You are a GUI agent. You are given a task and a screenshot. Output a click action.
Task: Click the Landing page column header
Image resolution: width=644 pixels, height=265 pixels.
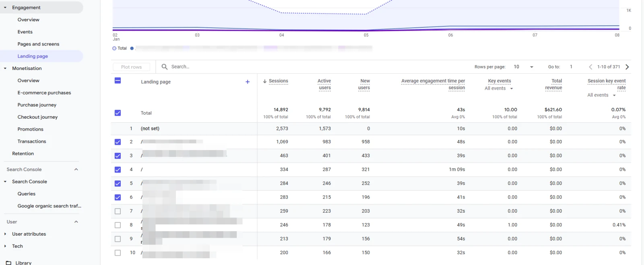click(x=156, y=82)
